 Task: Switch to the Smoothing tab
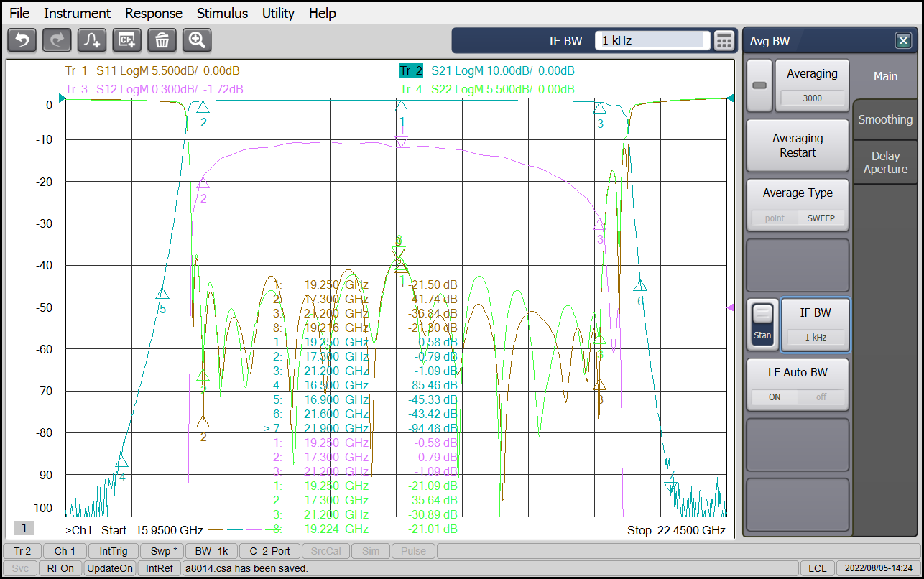coord(885,120)
